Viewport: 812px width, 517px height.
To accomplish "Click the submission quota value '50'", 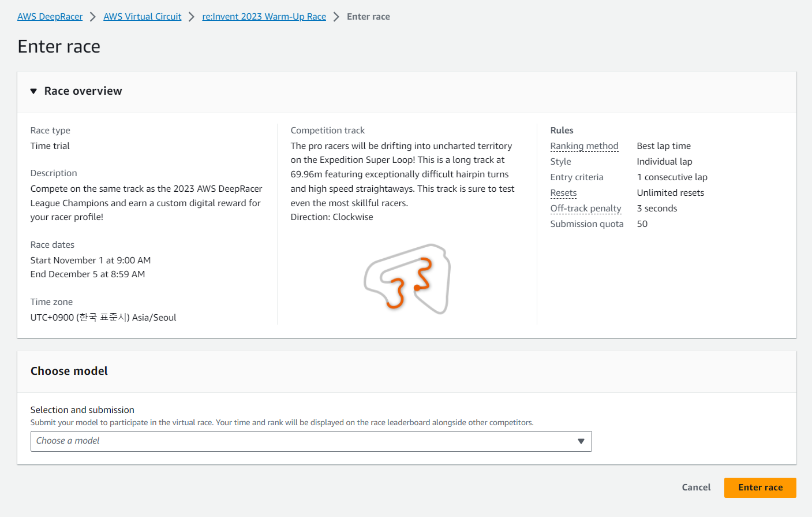I will 642,224.
